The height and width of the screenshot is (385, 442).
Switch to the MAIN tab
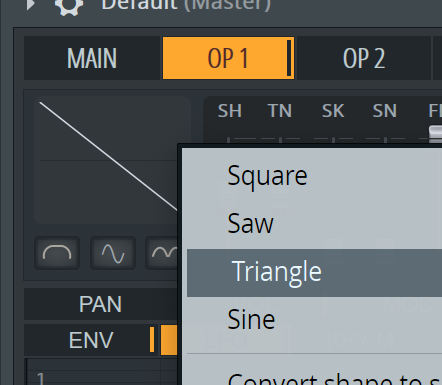point(92,58)
